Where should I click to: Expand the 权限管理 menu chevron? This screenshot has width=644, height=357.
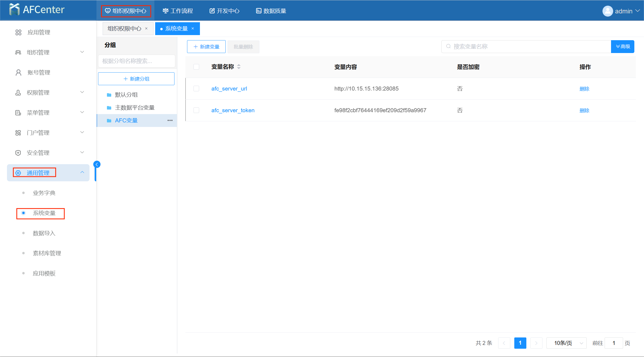(x=82, y=92)
